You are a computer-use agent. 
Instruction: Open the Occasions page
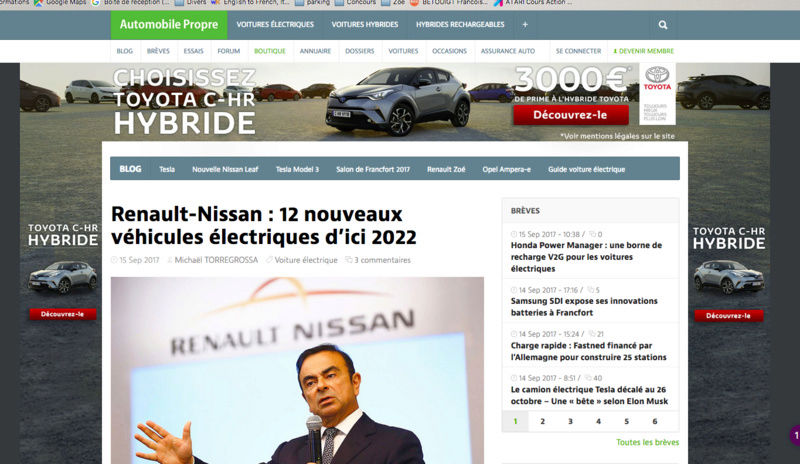tap(449, 51)
